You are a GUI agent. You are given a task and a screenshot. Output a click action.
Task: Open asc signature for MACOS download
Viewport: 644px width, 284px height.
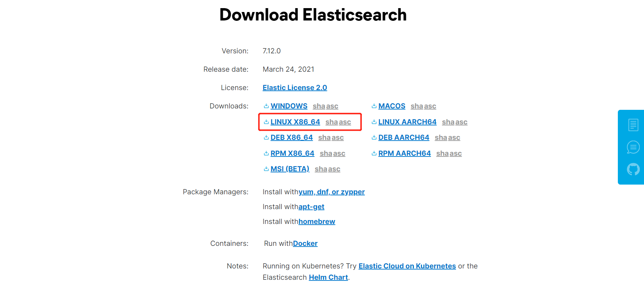(x=430, y=106)
